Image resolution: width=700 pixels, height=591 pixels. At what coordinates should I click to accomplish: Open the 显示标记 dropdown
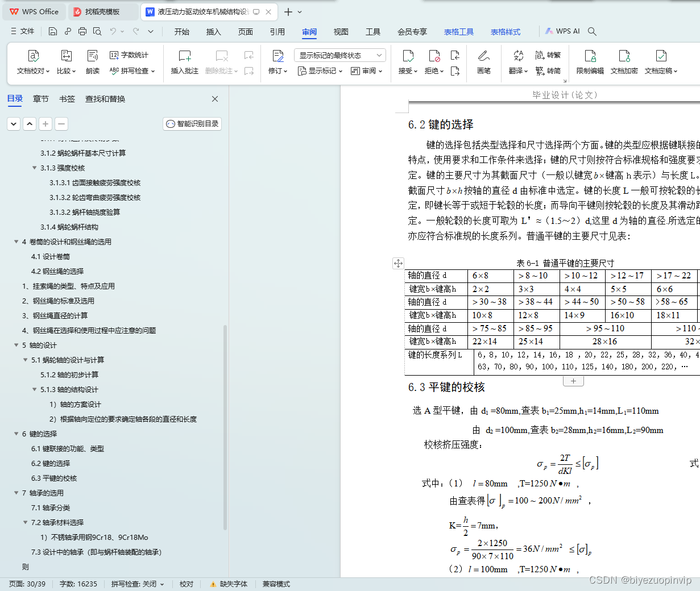(320, 71)
